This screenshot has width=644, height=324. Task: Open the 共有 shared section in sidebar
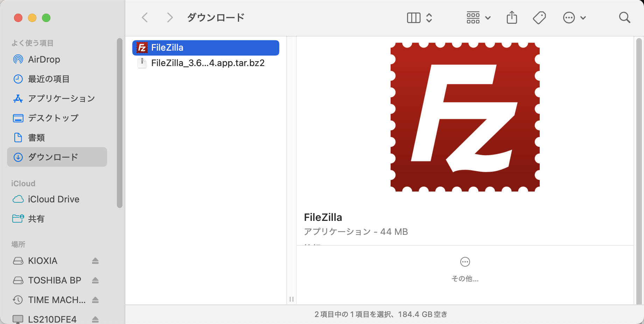[x=36, y=218]
